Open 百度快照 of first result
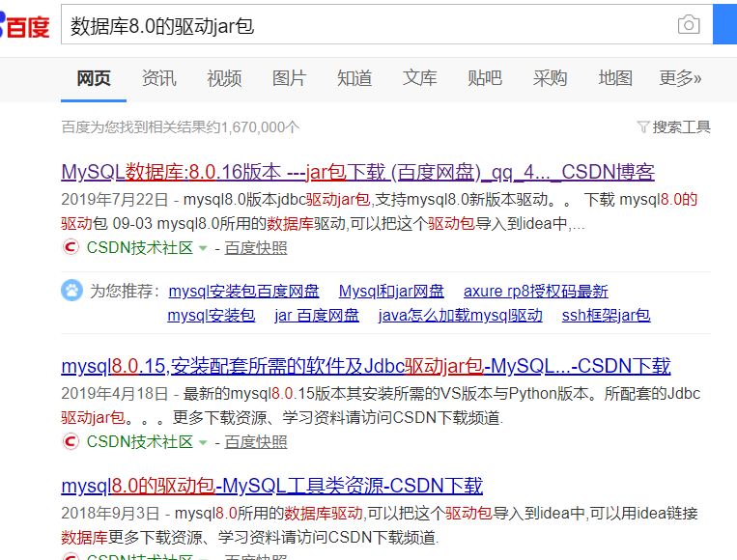The width and height of the screenshot is (737, 560). click(x=256, y=247)
